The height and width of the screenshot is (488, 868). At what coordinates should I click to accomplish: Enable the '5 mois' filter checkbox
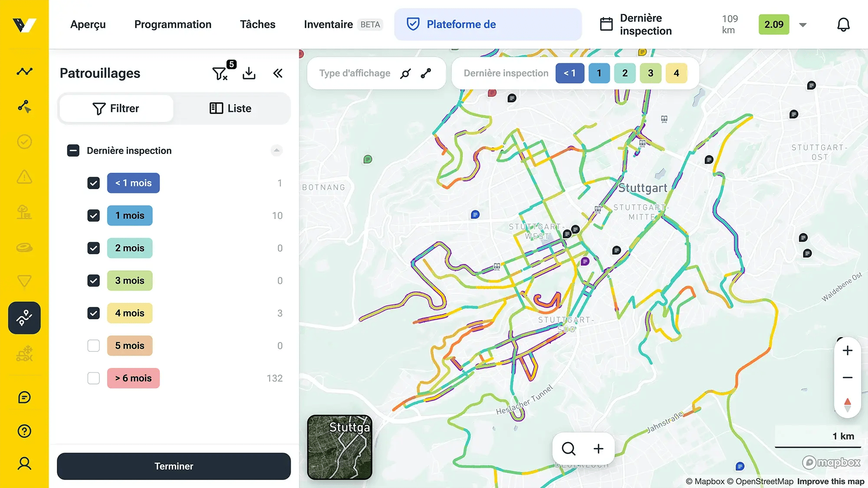(x=93, y=345)
